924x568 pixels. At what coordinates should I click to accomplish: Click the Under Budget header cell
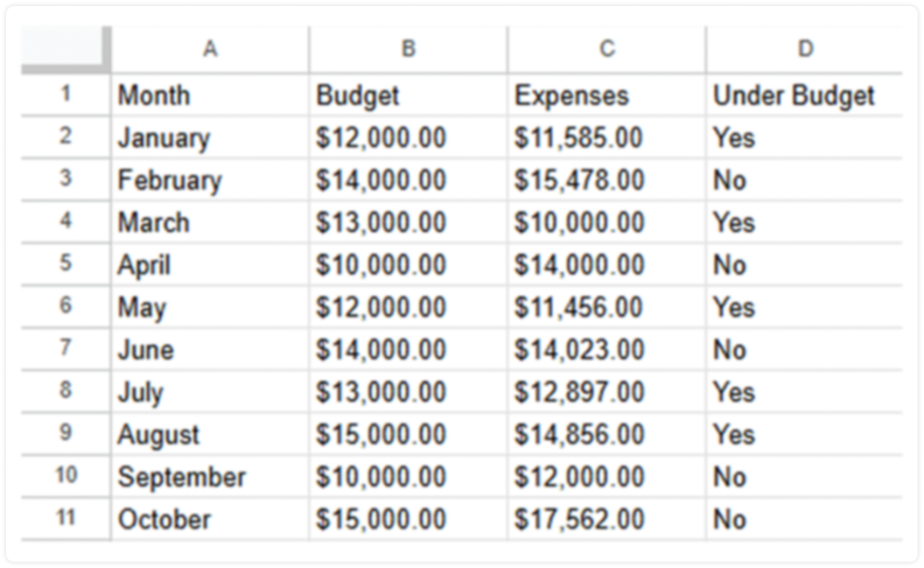(x=804, y=95)
